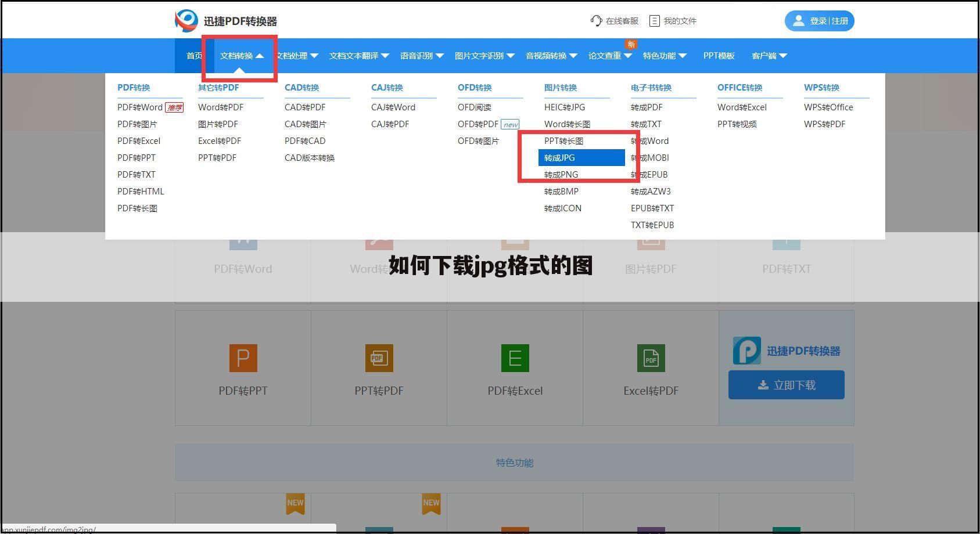Select CAD版本转换 option
980x534 pixels.
click(x=310, y=158)
